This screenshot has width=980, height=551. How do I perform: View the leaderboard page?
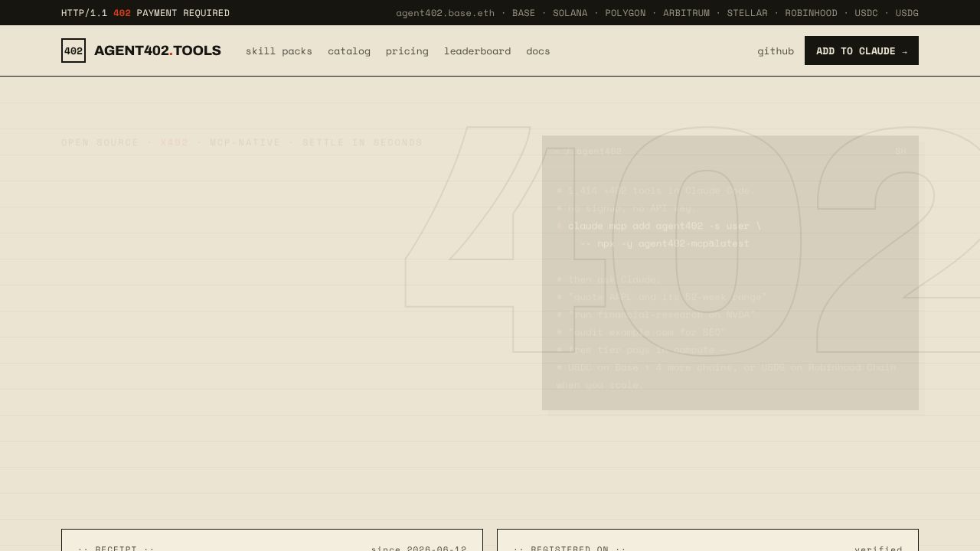click(477, 51)
